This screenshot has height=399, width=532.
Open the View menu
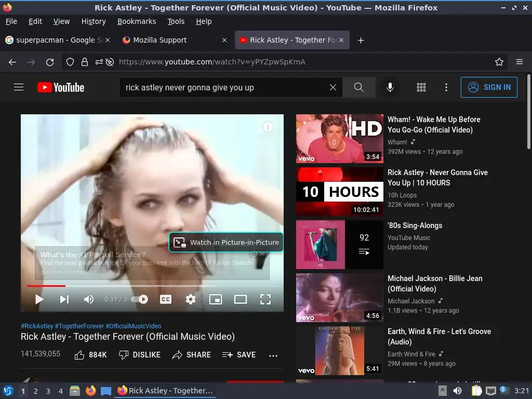61,21
